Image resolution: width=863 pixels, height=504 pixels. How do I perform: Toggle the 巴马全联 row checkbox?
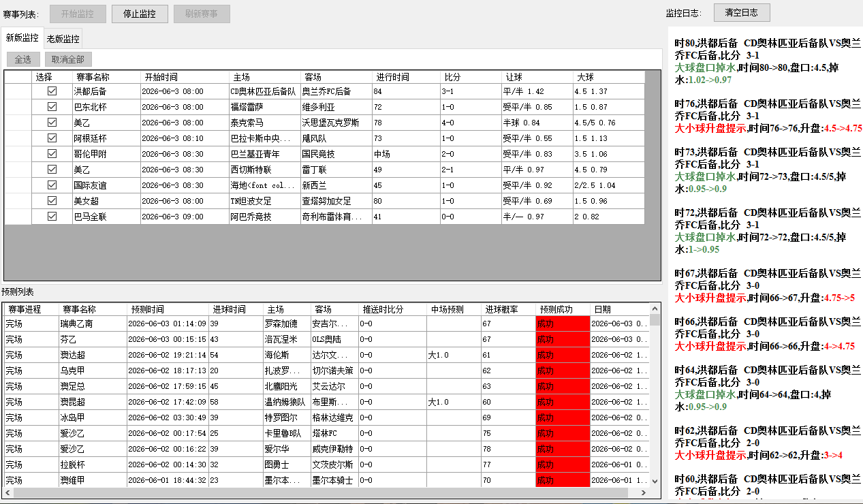tap(52, 217)
